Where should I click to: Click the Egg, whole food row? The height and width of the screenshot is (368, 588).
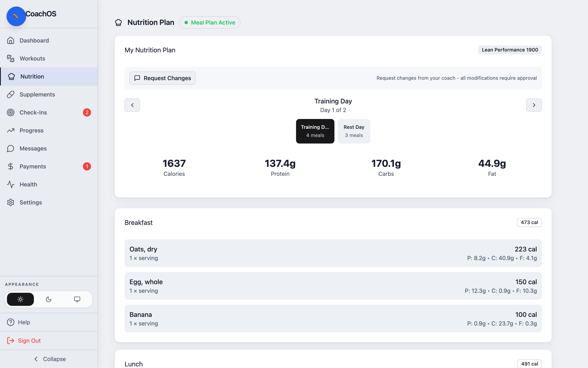(x=333, y=286)
